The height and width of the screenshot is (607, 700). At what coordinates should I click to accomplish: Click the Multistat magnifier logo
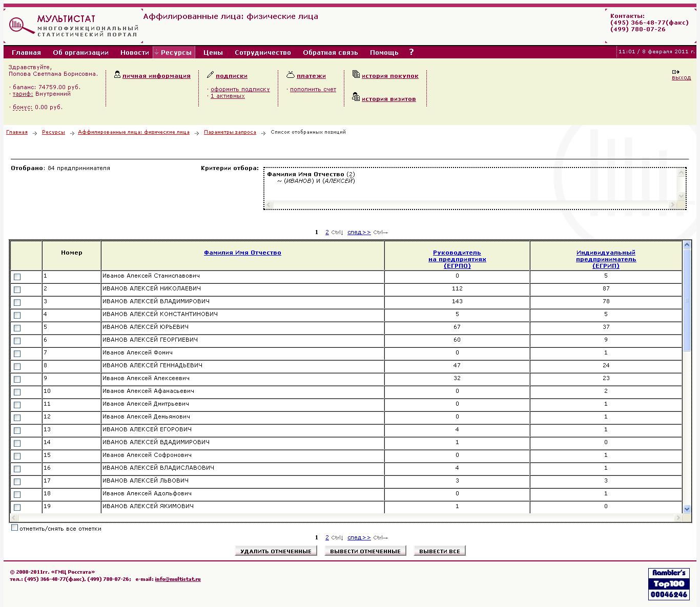pos(20,26)
